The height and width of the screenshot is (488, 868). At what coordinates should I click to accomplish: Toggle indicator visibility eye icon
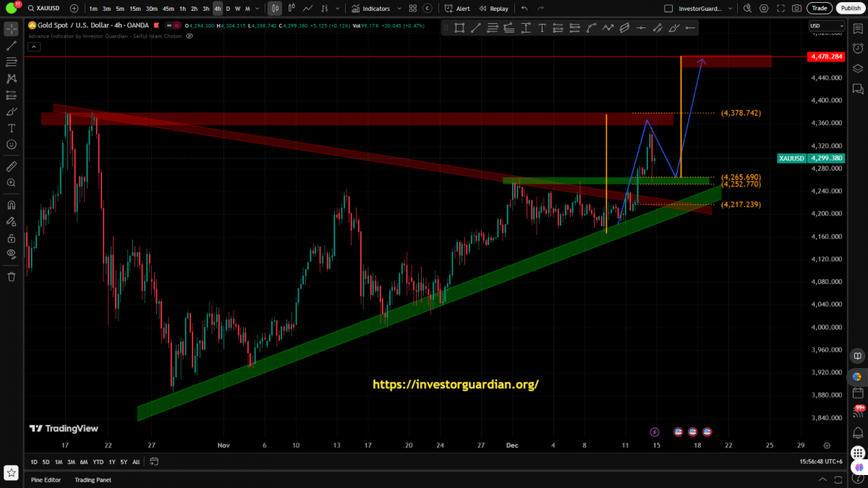click(x=190, y=35)
